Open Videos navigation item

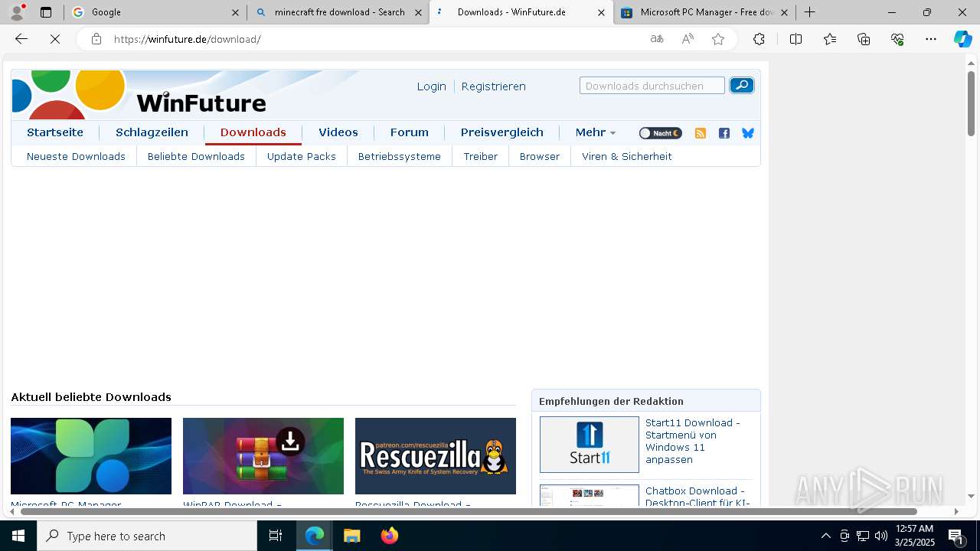click(338, 132)
